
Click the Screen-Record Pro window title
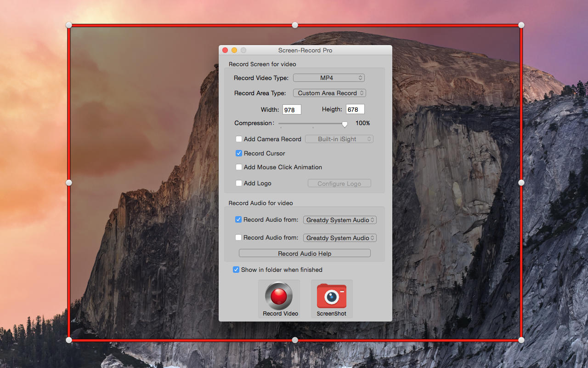coord(305,50)
